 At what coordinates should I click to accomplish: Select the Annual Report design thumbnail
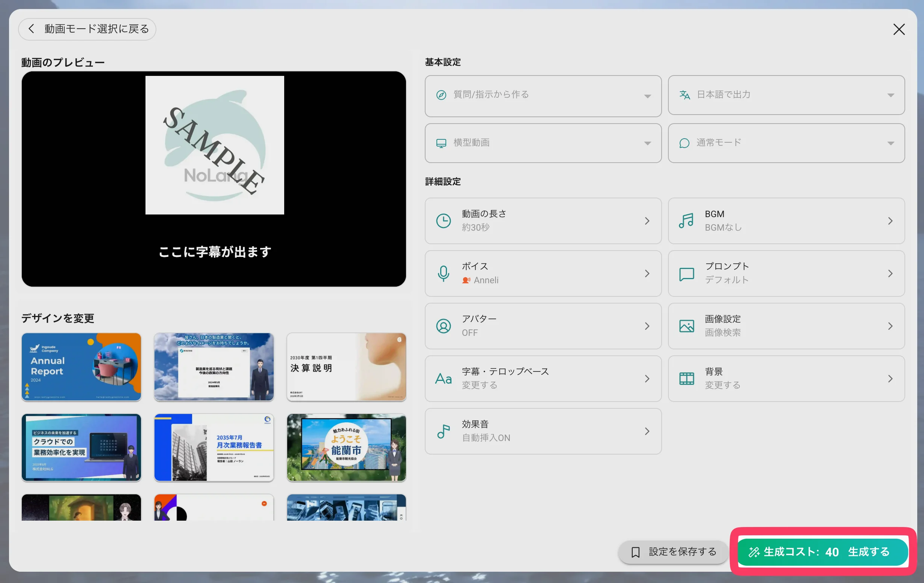(x=81, y=367)
